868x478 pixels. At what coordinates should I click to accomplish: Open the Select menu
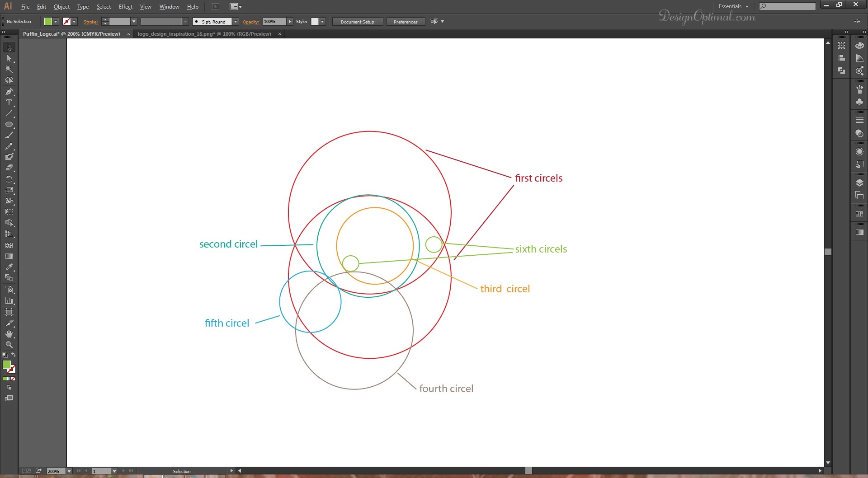tap(104, 7)
